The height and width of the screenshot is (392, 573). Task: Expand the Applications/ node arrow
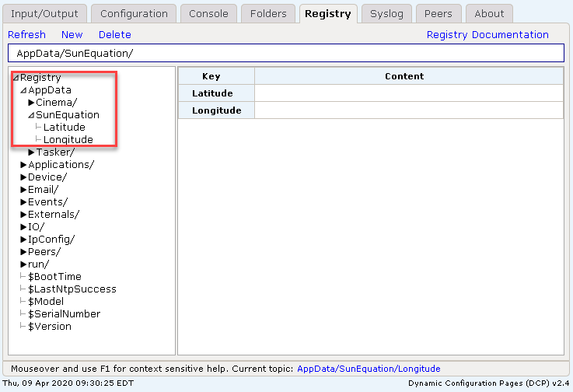click(x=23, y=165)
